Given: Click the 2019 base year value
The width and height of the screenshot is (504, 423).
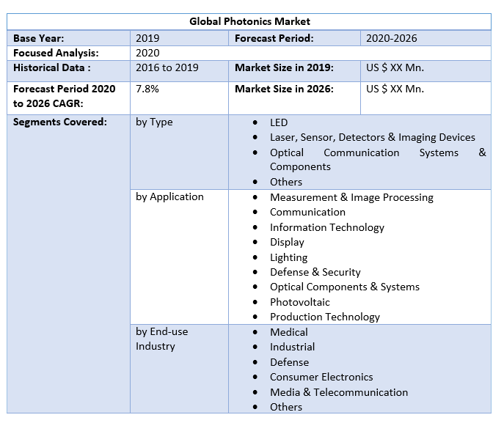Looking at the screenshot, I should [x=147, y=38].
